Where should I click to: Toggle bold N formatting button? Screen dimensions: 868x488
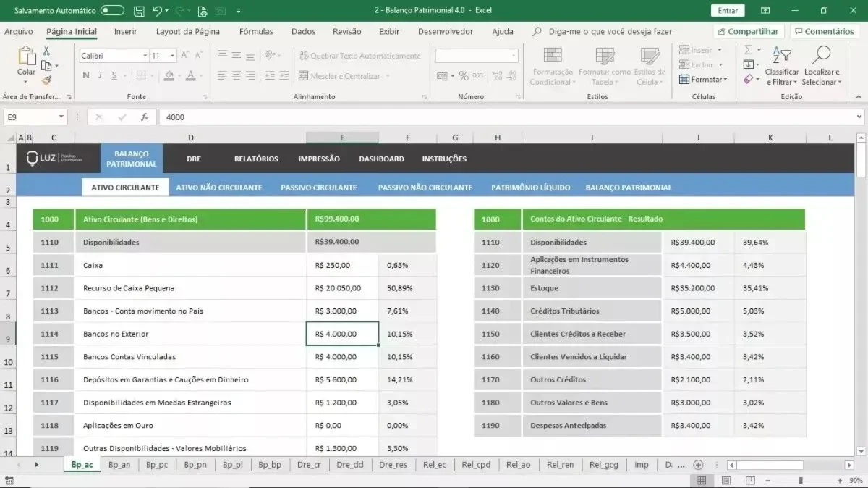(86, 76)
